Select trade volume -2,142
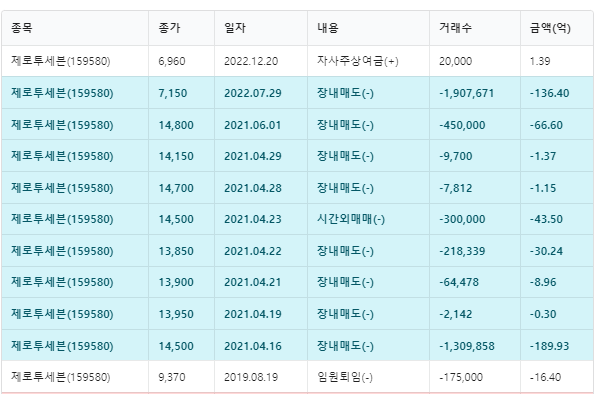599x394 pixels. click(456, 315)
